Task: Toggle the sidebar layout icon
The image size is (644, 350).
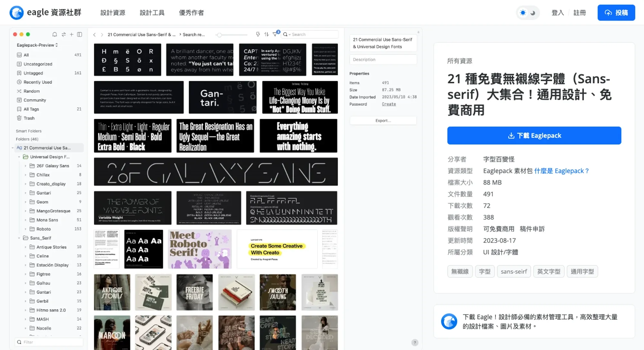Action: click(x=80, y=34)
